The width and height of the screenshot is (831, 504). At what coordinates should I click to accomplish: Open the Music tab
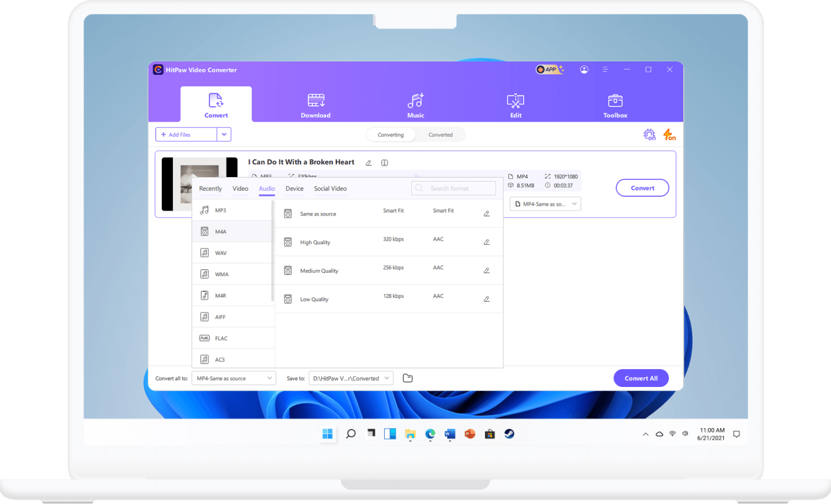415,106
